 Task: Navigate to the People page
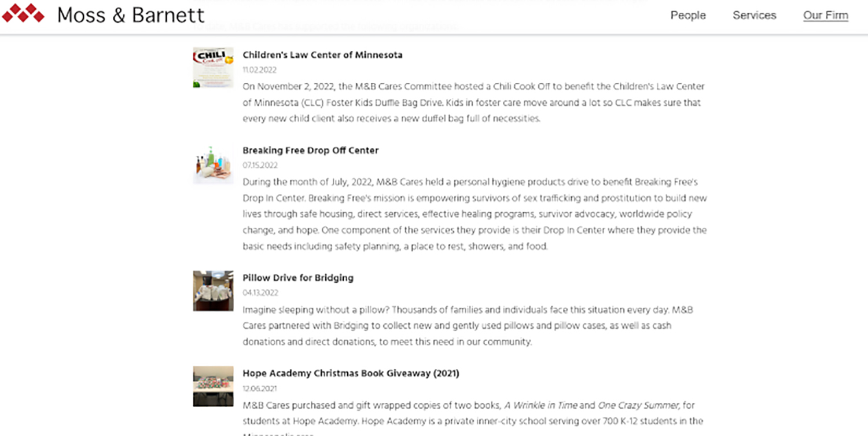pyautogui.click(x=688, y=15)
